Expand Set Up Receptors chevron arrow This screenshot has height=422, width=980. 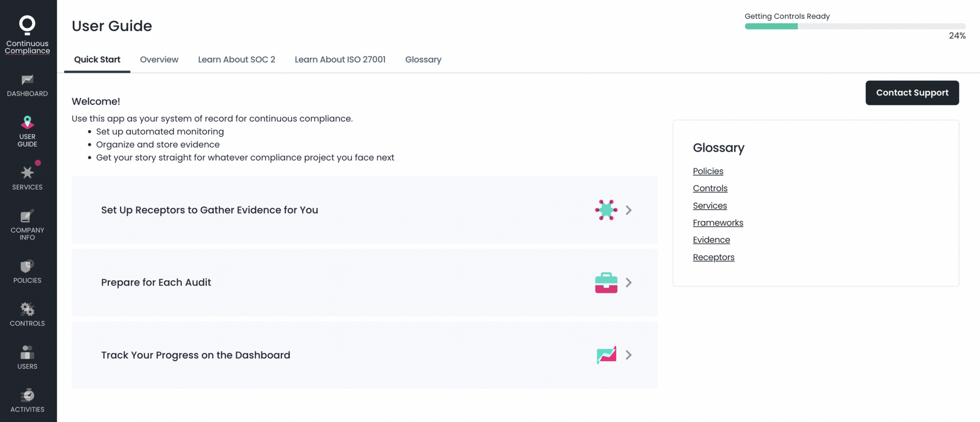click(628, 210)
